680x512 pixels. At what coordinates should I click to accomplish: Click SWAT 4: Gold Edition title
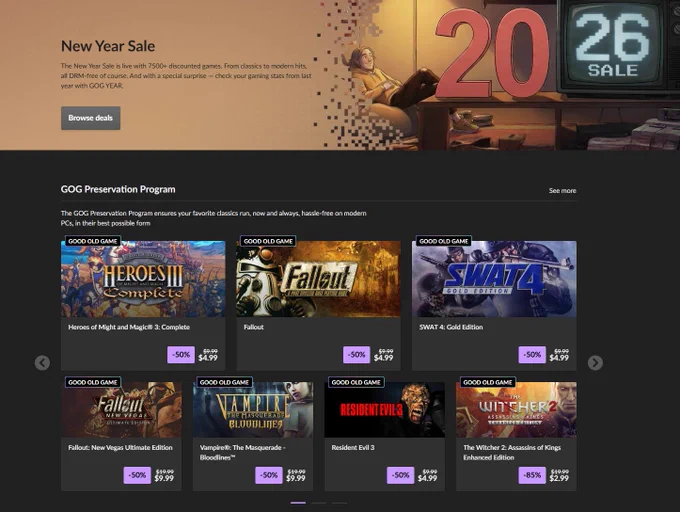pyautogui.click(x=451, y=327)
